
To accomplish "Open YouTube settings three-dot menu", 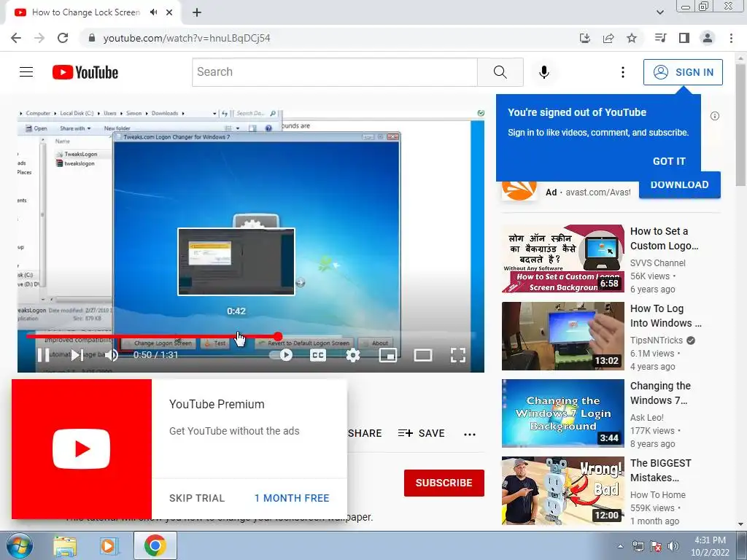I will pos(623,72).
